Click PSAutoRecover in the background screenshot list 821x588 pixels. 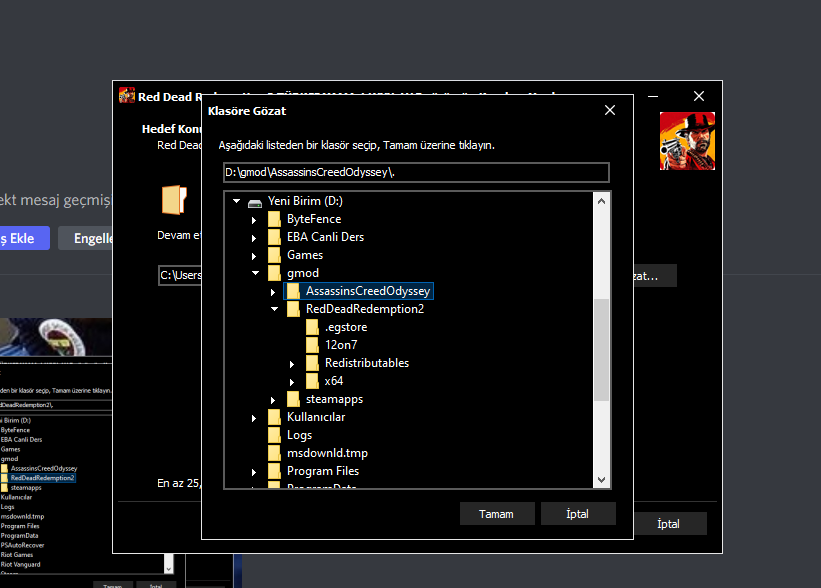[x=23, y=545]
